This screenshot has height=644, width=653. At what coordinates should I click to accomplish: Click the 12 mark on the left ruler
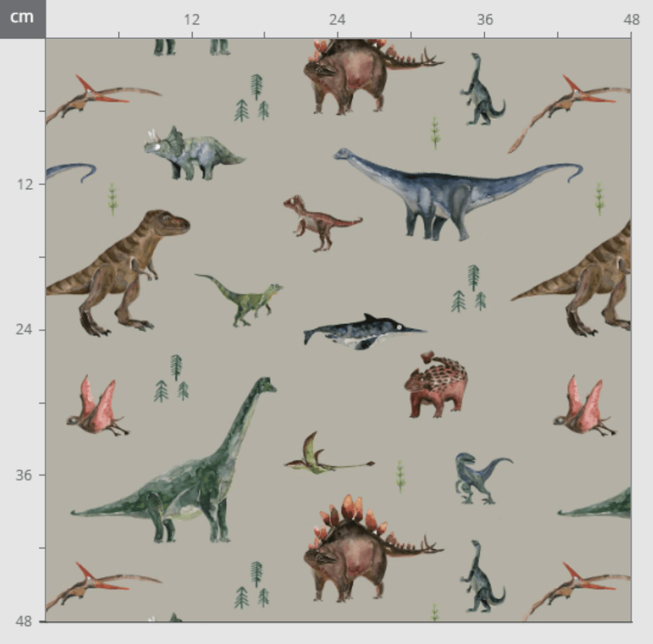point(23,184)
